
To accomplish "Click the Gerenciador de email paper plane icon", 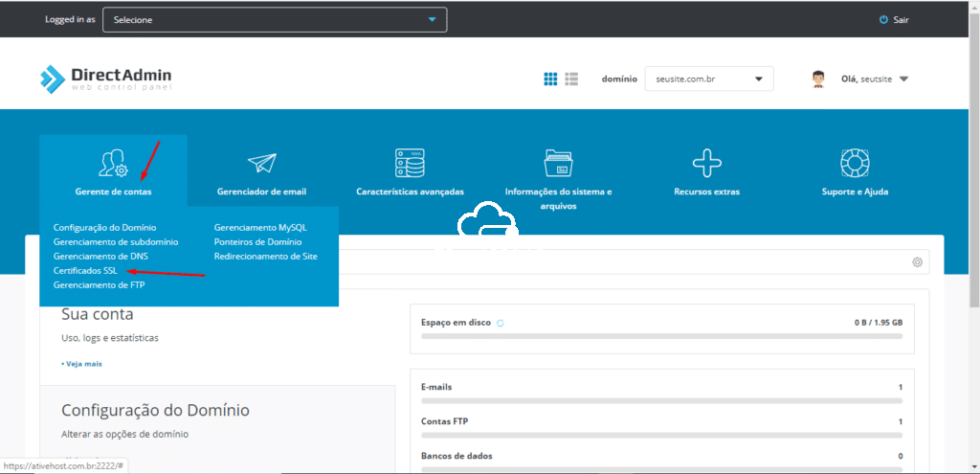I will click(x=261, y=163).
